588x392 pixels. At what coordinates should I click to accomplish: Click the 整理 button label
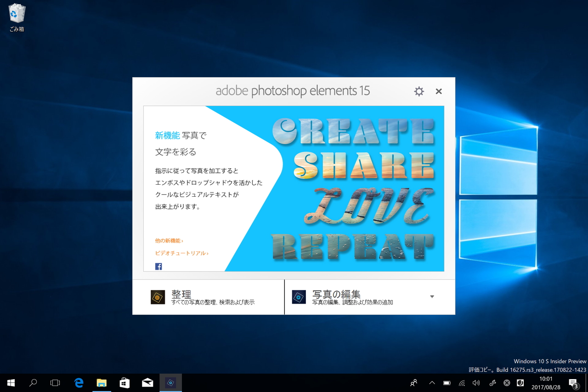pyautogui.click(x=181, y=294)
